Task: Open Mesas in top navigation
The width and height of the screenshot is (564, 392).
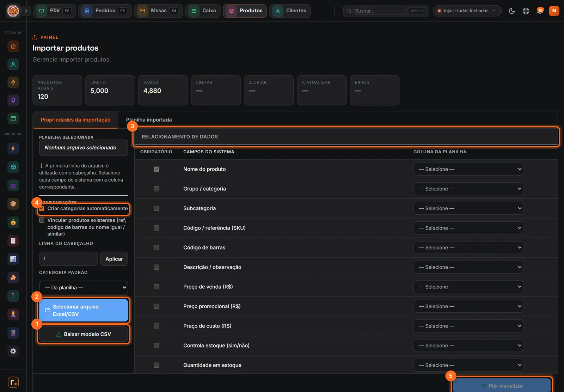Action: 158,11
